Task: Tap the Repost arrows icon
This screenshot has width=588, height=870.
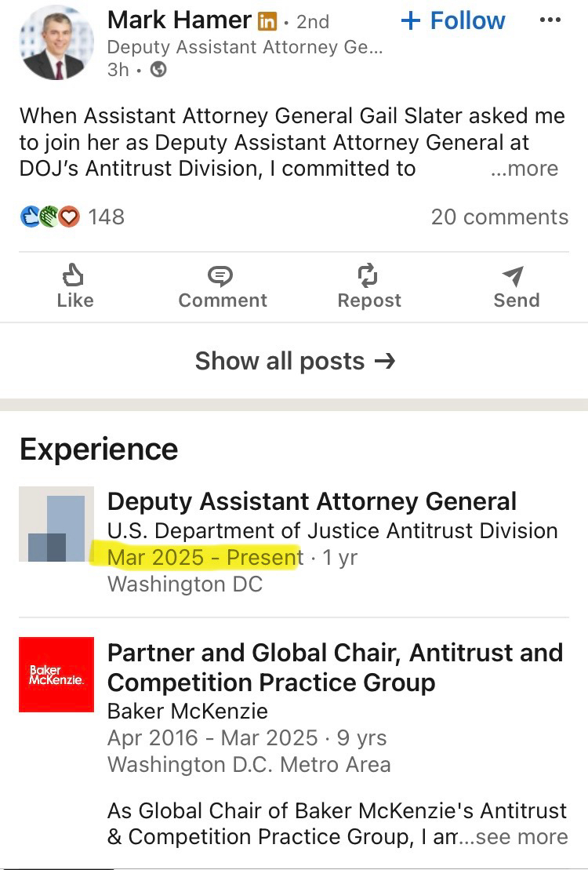Action: 368,276
